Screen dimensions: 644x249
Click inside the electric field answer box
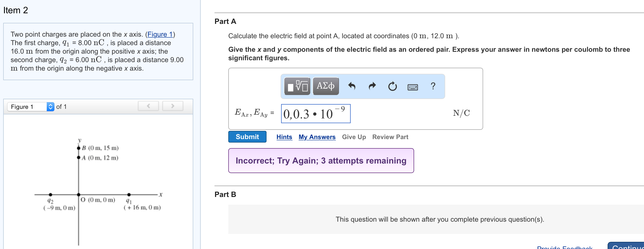[315, 114]
